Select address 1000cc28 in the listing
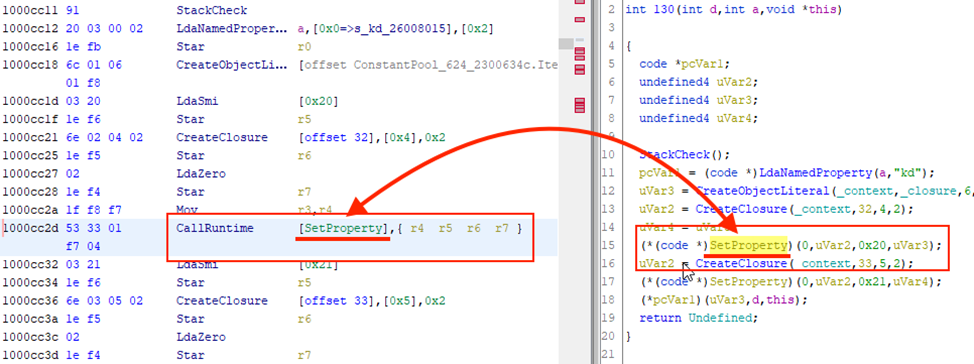This screenshot has width=974, height=364. pos(31,192)
